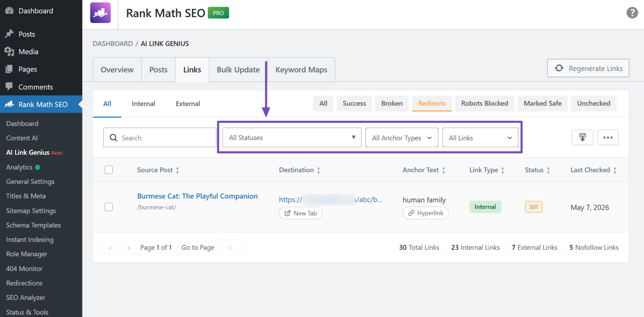644x317 pixels.
Task: Filter links by Unchecked status
Action: tap(594, 104)
